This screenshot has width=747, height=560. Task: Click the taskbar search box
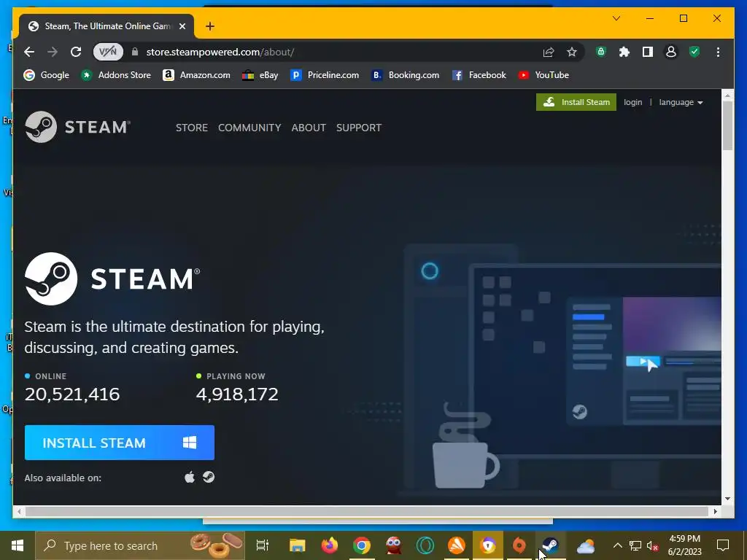coord(140,545)
